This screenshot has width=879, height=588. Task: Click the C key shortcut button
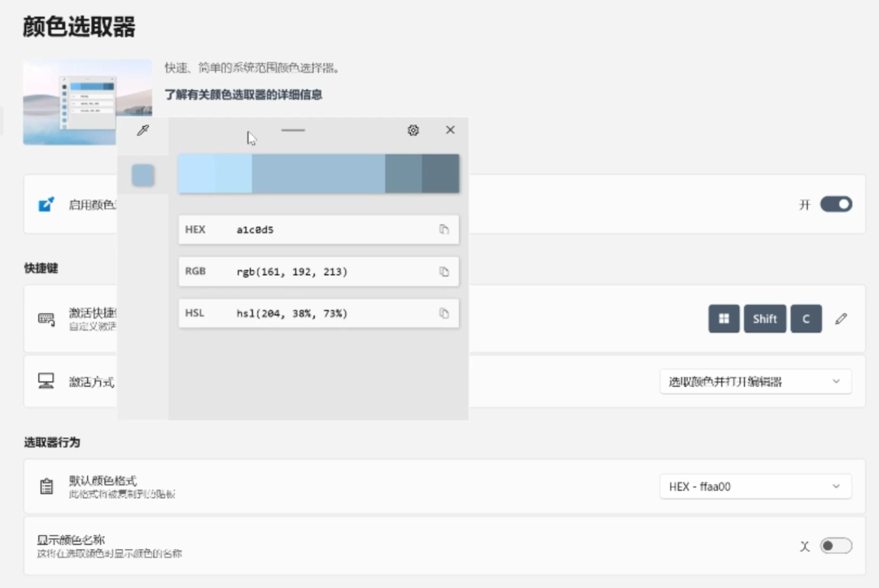point(806,319)
